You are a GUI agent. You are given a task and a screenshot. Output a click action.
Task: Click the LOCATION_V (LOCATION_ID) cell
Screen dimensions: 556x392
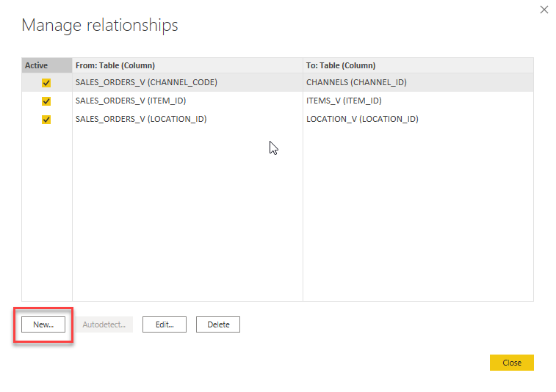pos(362,119)
